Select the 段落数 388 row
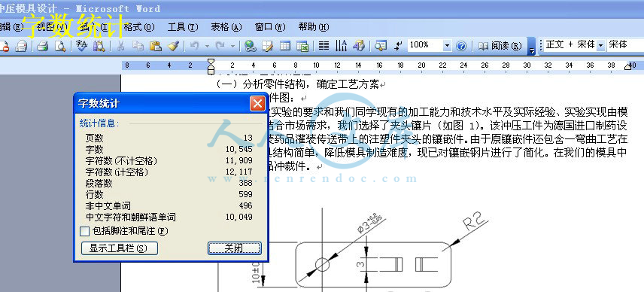This screenshot has height=292, width=644. (x=169, y=183)
